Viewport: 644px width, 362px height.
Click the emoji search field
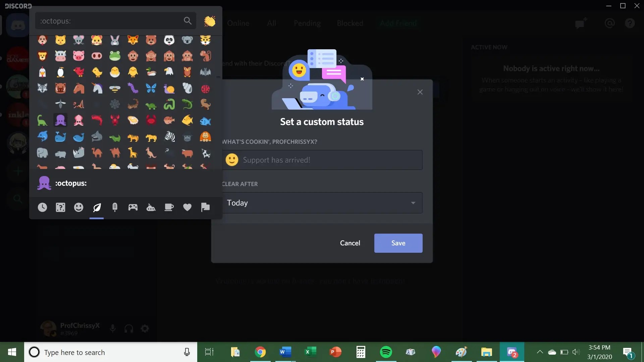(x=111, y=21)
